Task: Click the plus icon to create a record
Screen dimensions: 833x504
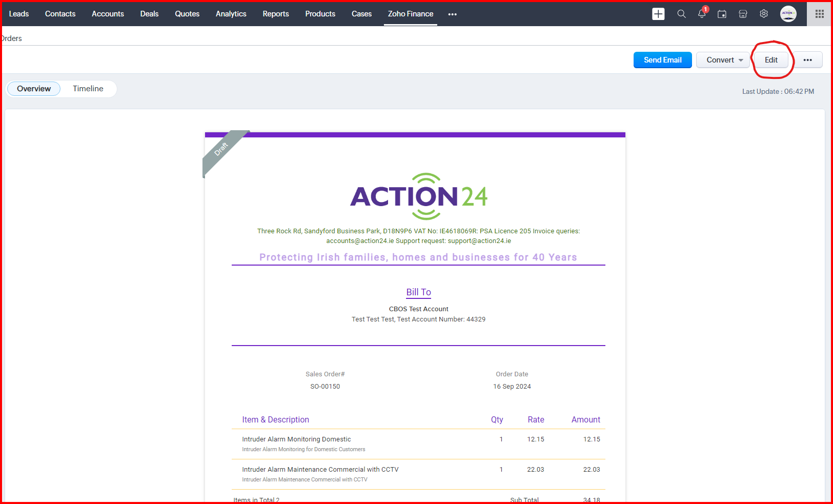Action: click(x=658, y=14)
